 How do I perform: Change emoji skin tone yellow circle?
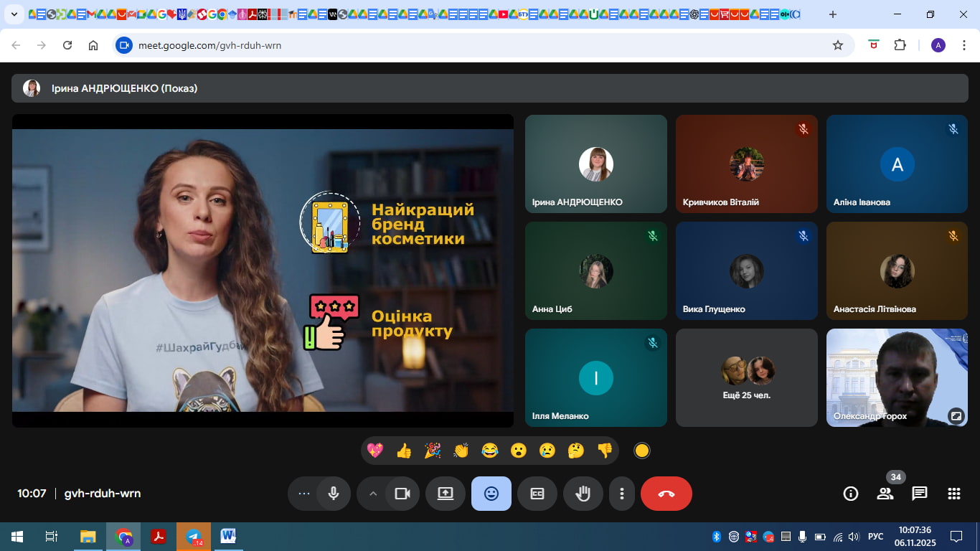pos(642,451)
